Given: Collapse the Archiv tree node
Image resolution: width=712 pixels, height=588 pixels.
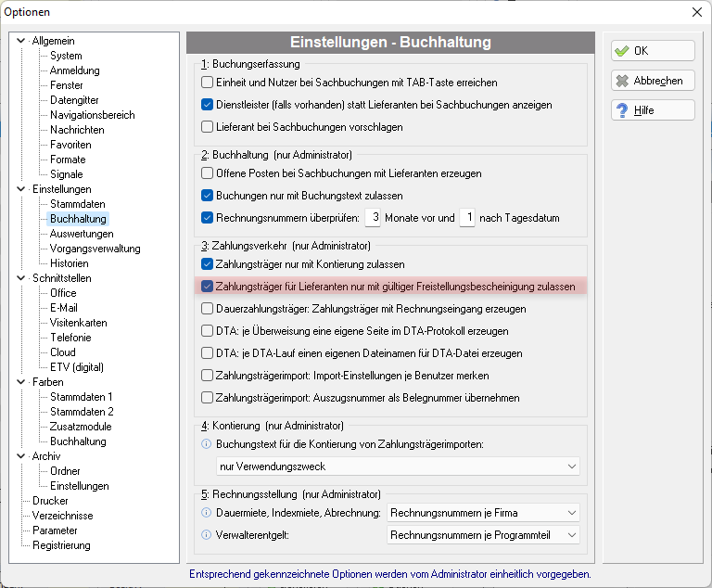Looking at the screenshot, I should 21,456.
